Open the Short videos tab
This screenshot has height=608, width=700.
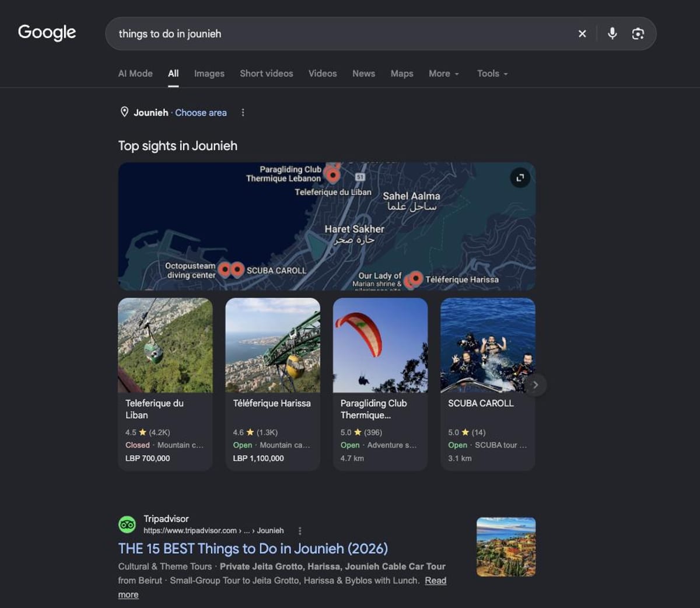pos(267,74)
